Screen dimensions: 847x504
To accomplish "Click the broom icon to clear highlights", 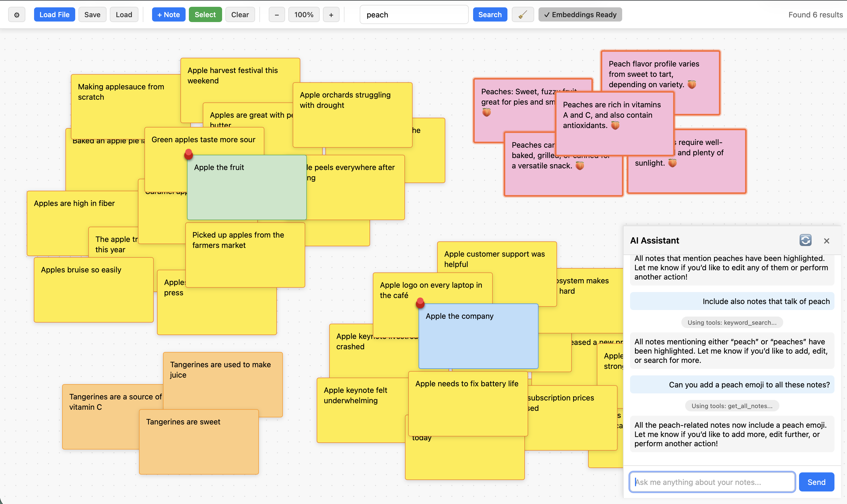I will pyautogui.click(x=522, y=15).
